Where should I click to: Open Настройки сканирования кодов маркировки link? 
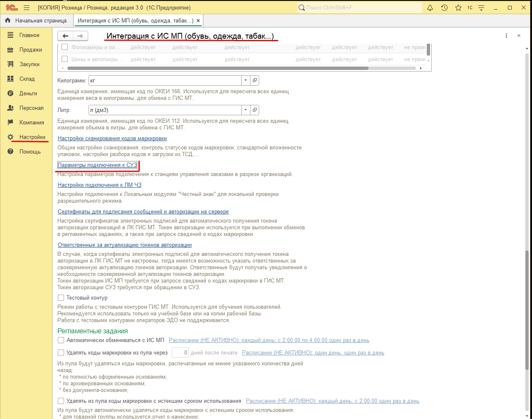coord(112,139)
